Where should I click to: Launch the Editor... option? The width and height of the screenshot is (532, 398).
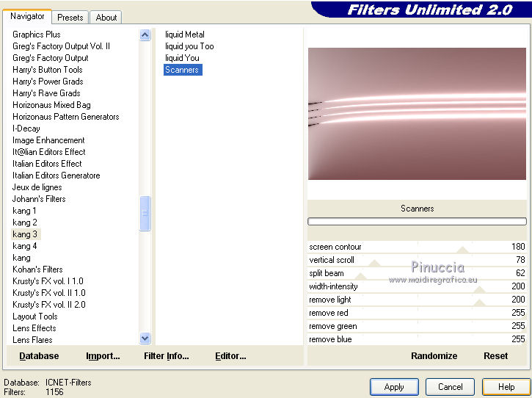pyautogui.click(x=230, y=356)
